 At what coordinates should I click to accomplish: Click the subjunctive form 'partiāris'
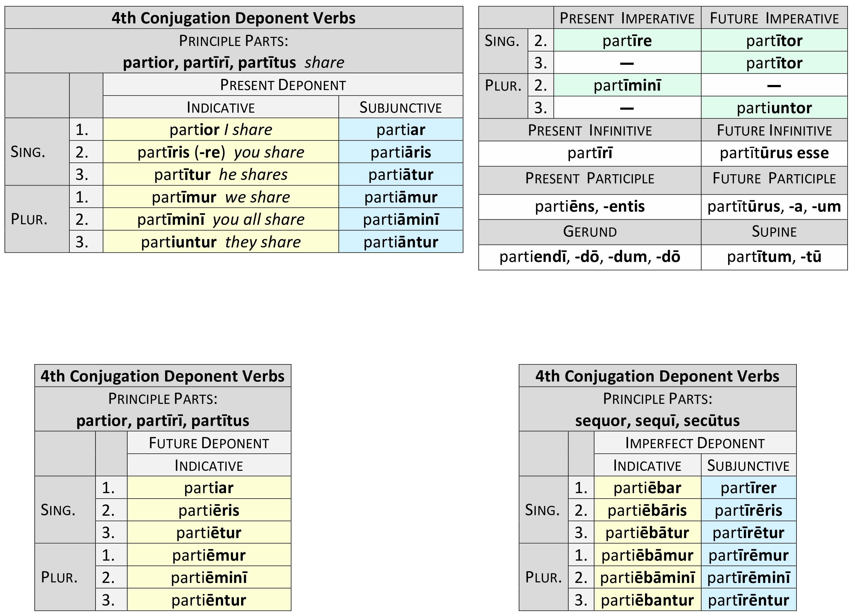coord(401,152)
